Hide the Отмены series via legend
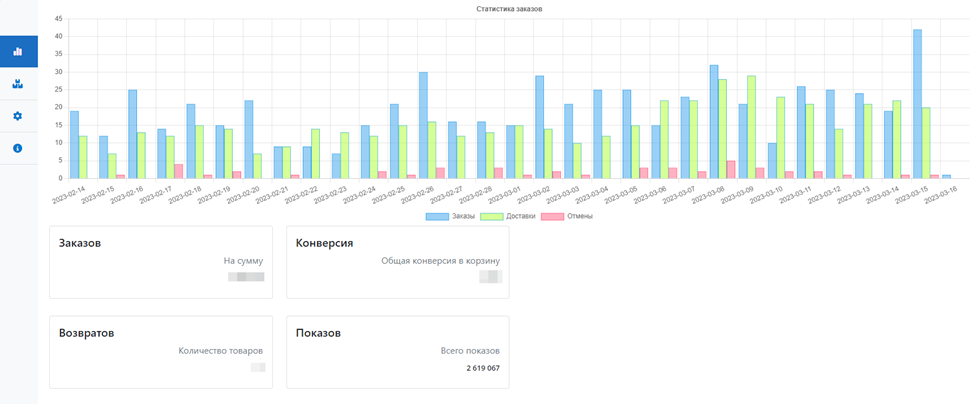 pos(577,216)
